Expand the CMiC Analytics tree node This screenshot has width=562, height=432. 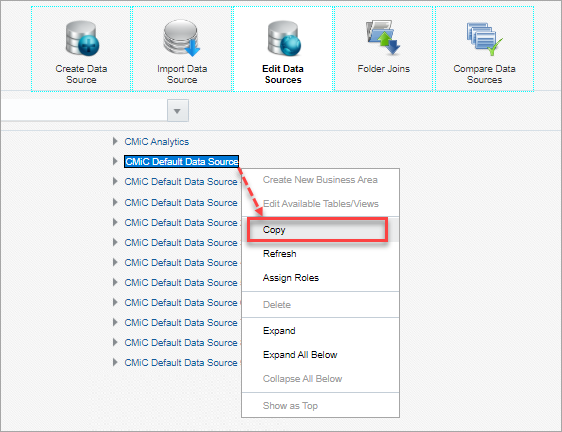tap(115, 141)
